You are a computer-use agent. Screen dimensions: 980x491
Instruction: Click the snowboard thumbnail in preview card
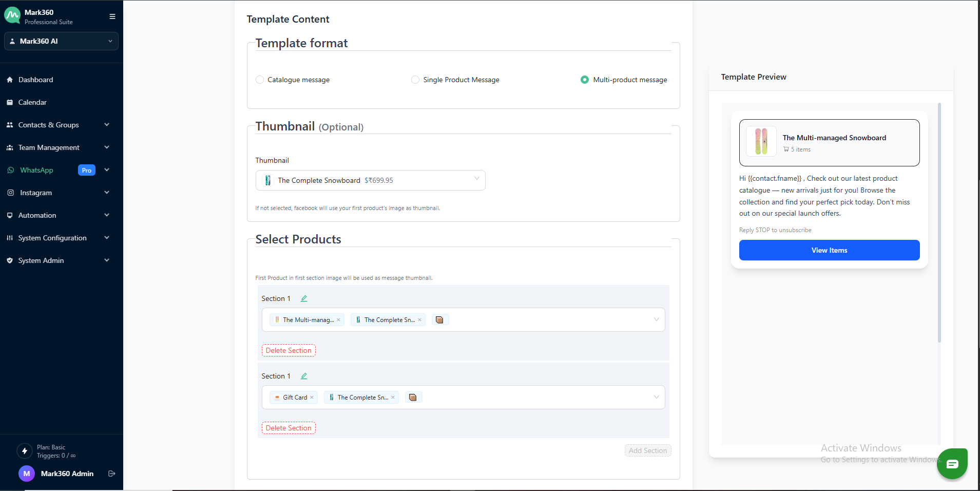point(761,141)
